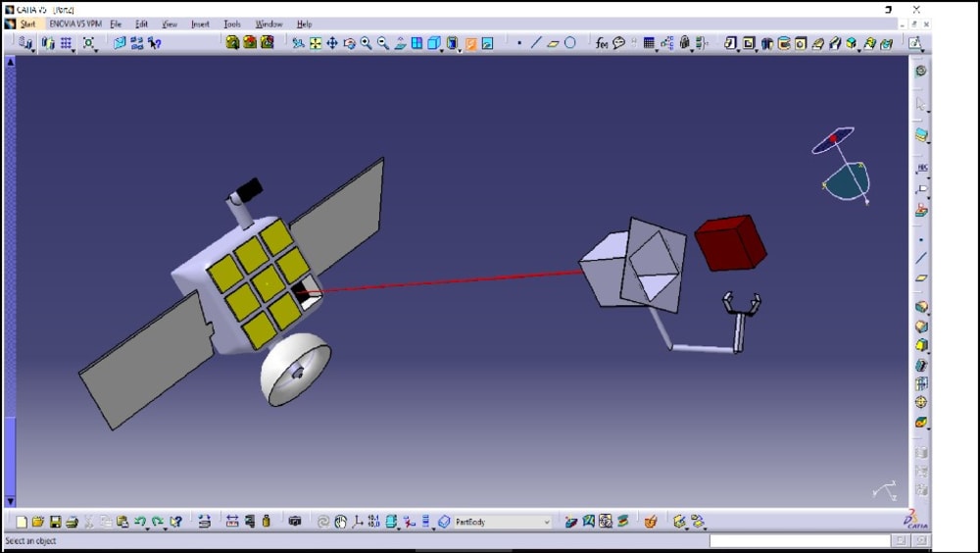The width and height of the screenshot is (980, 553).
Task: Click the Comment speech-bubble icon
Action: [618, 42]
